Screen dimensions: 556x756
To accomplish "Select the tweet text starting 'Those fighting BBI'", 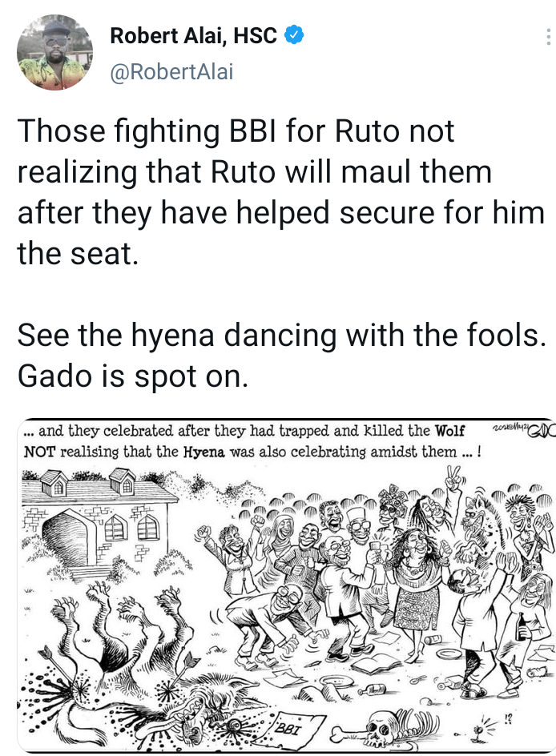I will (280, 192).
